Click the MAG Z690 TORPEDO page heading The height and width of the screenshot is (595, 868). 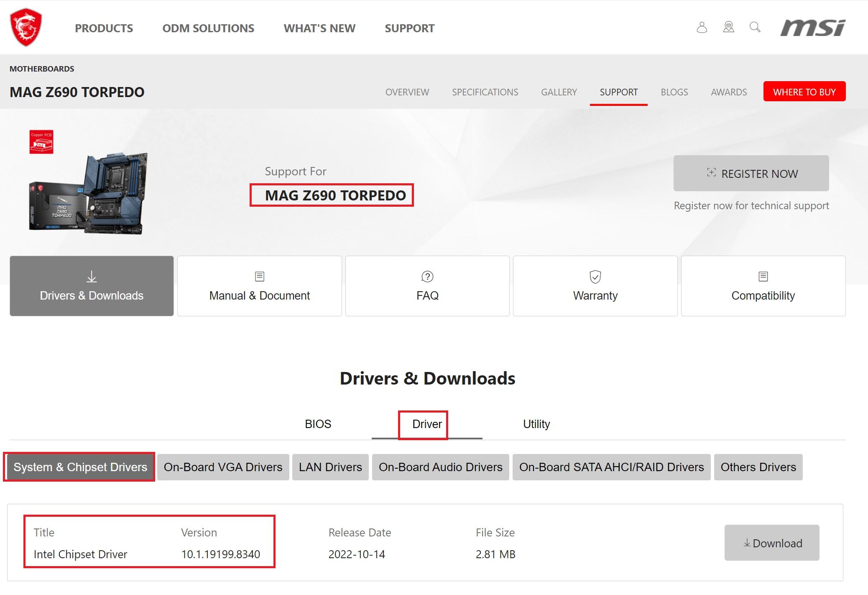coord(77,92)
